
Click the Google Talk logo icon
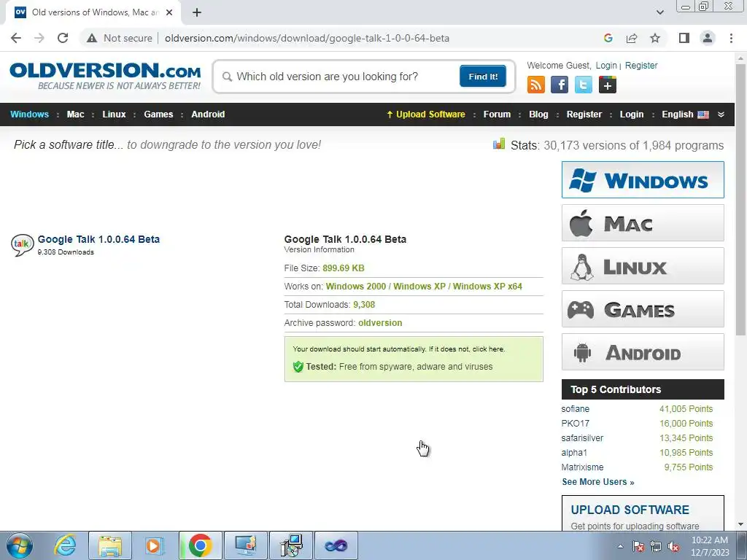[22, 245]
